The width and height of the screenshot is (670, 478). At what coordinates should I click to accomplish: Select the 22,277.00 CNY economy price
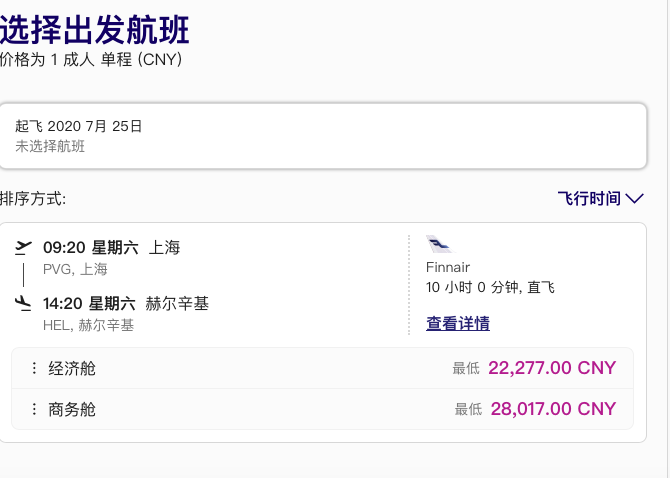click(x=552, y=368)
